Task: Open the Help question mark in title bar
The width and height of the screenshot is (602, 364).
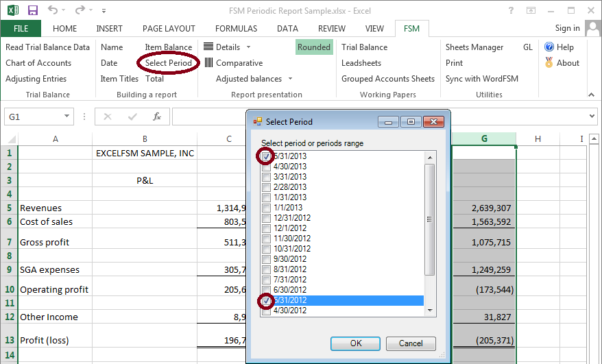Action: (511, 11)
